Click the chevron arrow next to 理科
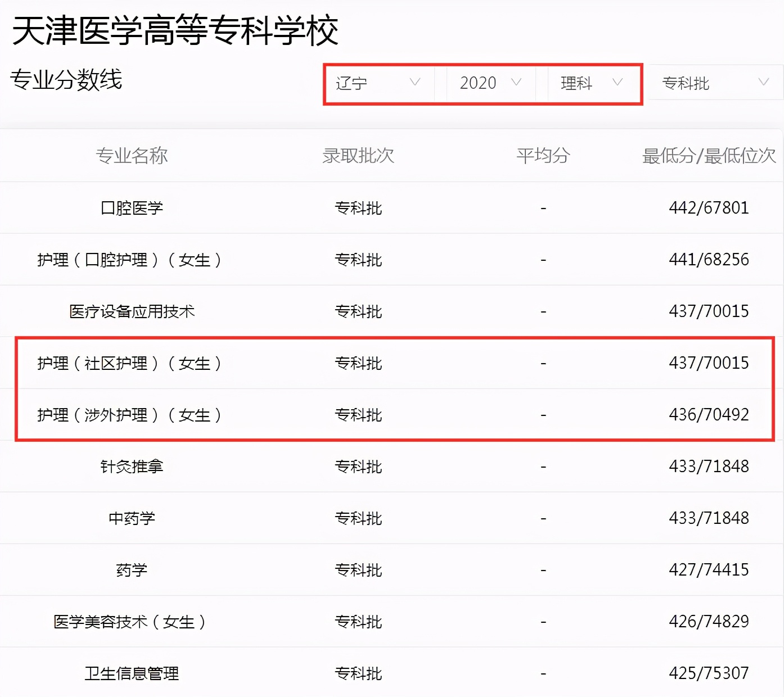Image resolution: width=784 pixels, height=697 pixels. tap(618, 83)
